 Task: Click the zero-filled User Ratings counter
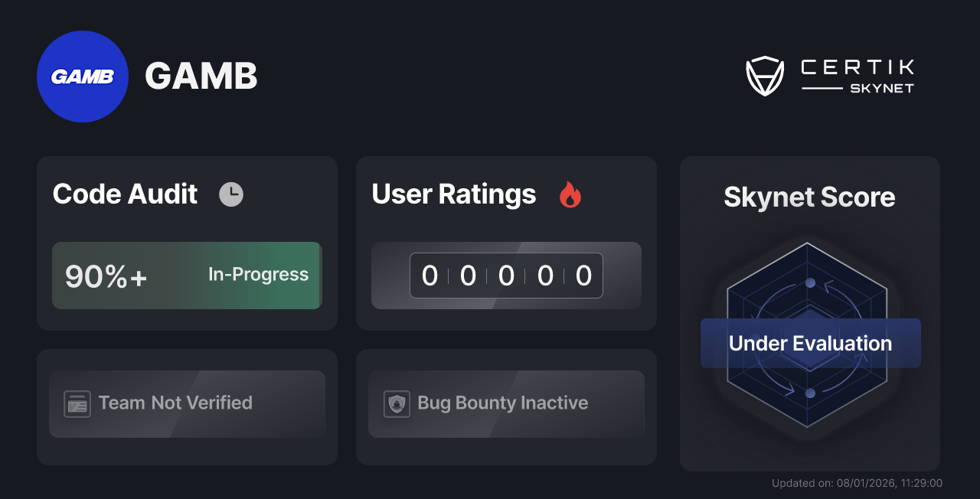click(x=506, y=276)
